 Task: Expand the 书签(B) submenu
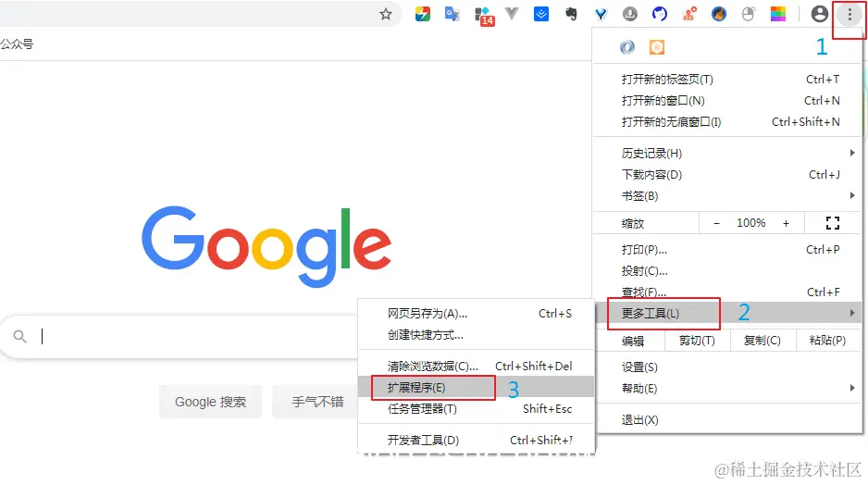point(726,196)
